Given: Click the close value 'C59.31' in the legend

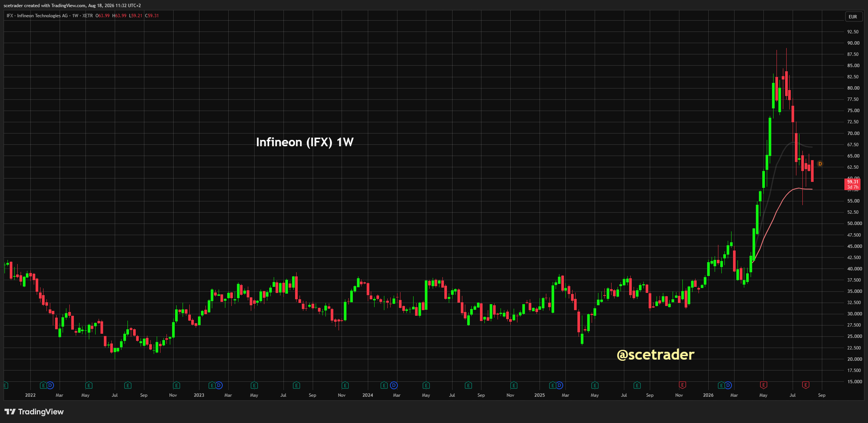Looking at the screenshot, I should (152, 16).
